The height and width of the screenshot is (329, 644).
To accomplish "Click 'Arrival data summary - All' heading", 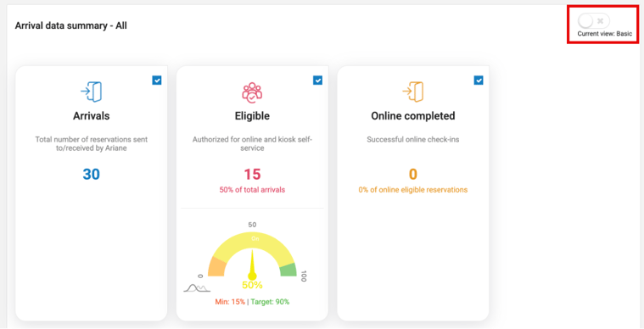I will point(71,25).
